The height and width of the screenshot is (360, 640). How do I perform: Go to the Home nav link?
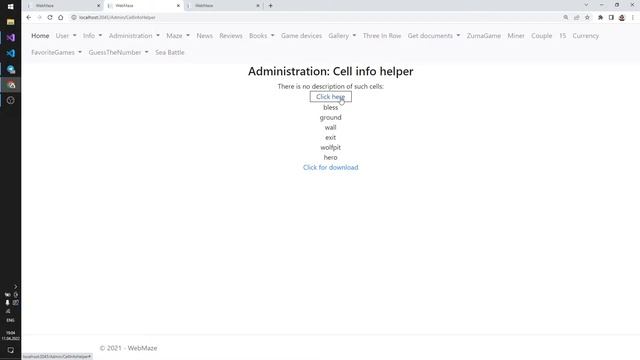[40, 36]
